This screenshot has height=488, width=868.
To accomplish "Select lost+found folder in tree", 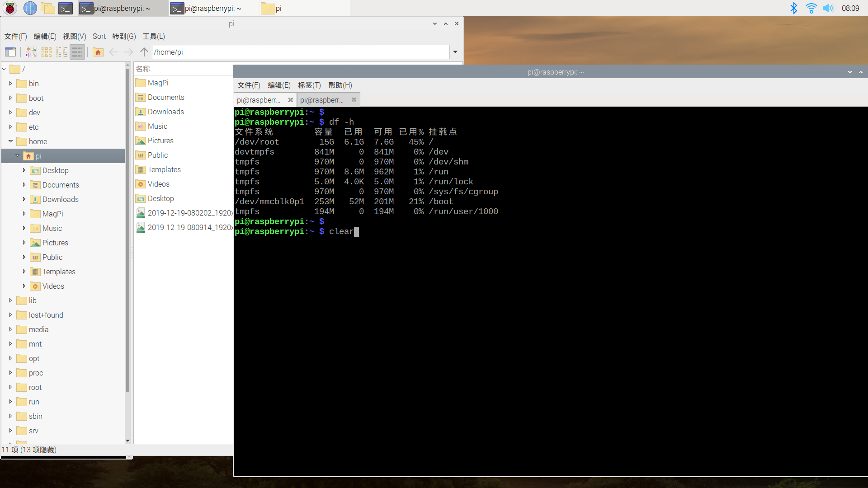I will coord(46,315).
